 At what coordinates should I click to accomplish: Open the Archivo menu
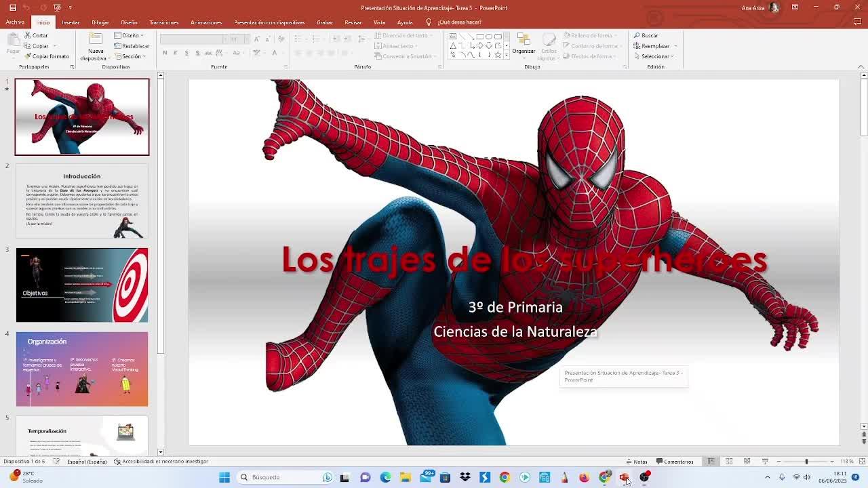15,22
